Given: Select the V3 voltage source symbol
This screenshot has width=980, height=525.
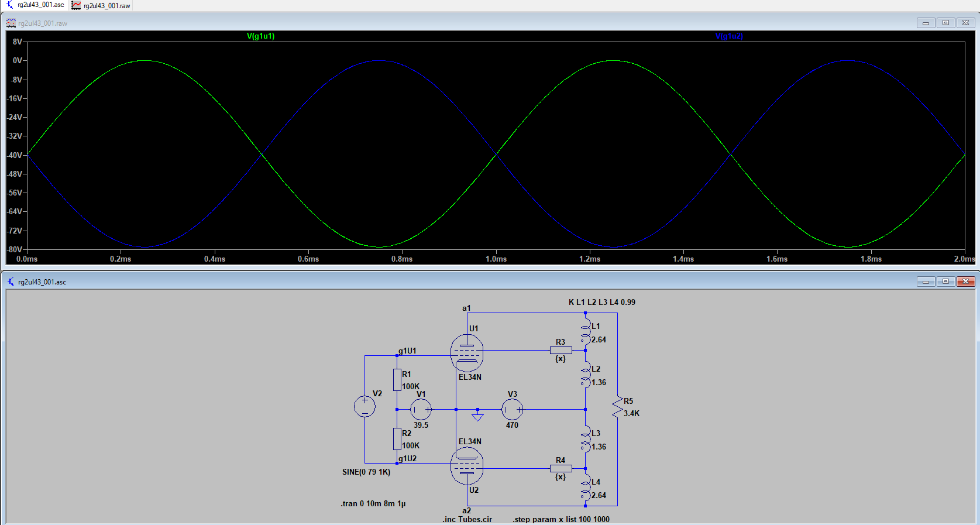Looking at the screenshot, I should (513, 409).
